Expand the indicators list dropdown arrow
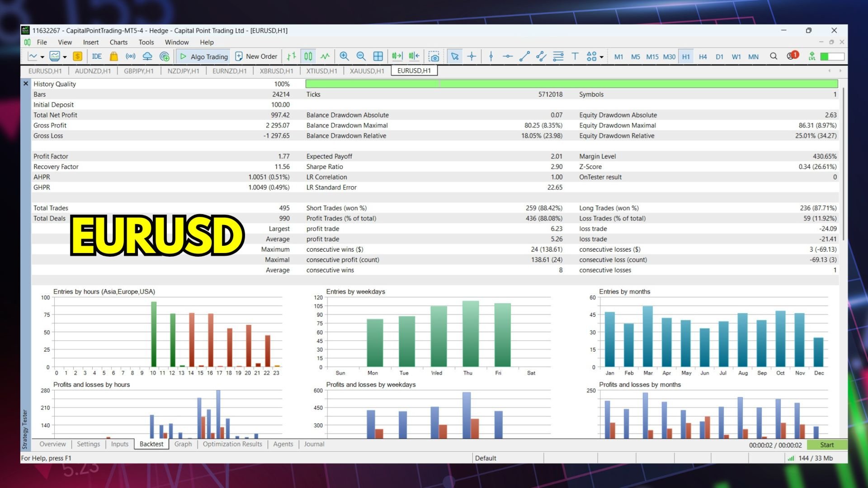 tap(65, 57)
